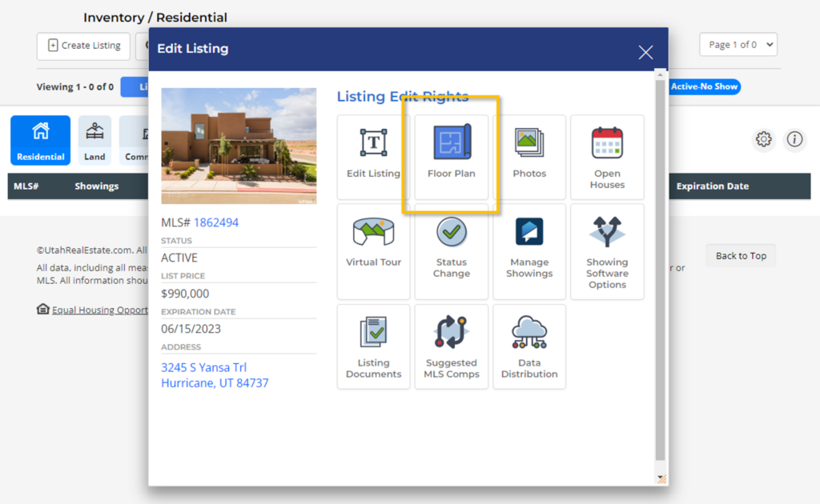Open the Data Distribution tile
The image size is (820, 504).
pos(529,346)
